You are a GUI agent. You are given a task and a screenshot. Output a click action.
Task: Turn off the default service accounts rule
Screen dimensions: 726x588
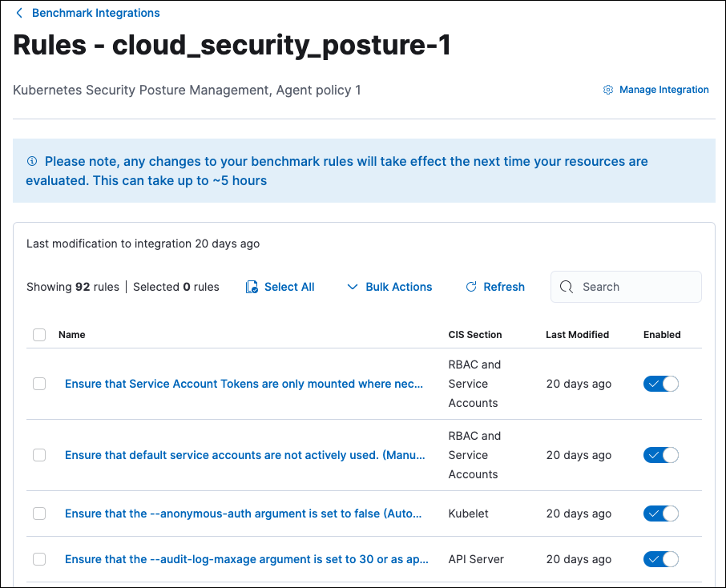[x=661, y=455]
